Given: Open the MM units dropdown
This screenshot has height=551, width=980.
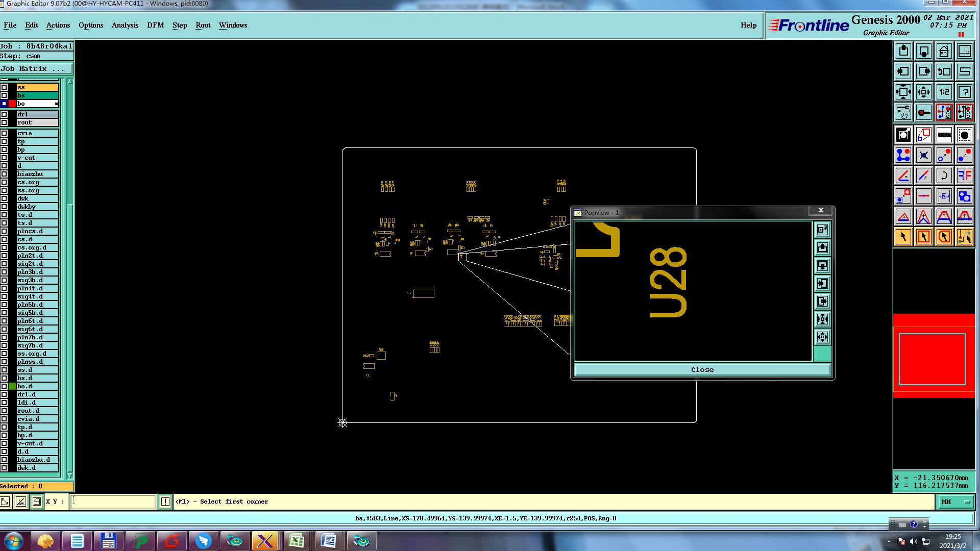Looking at the screenshot, I should 955,502.
